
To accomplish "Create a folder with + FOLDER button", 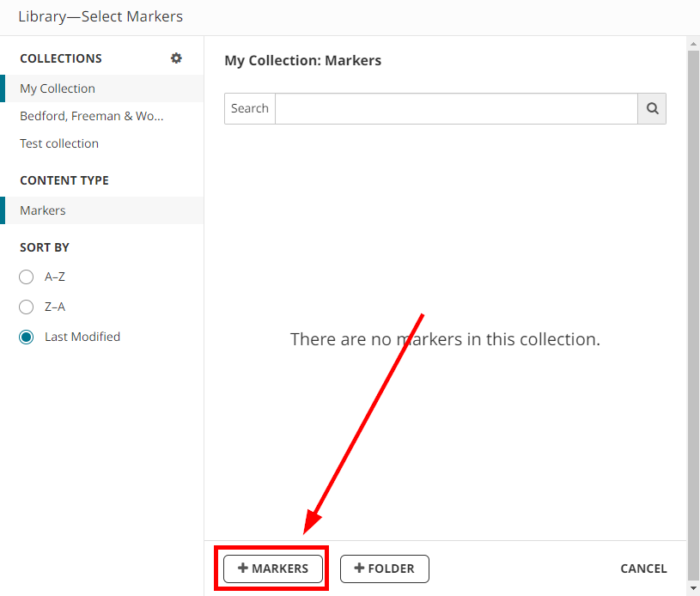I will pyautogui.click(x=384, y=569).
